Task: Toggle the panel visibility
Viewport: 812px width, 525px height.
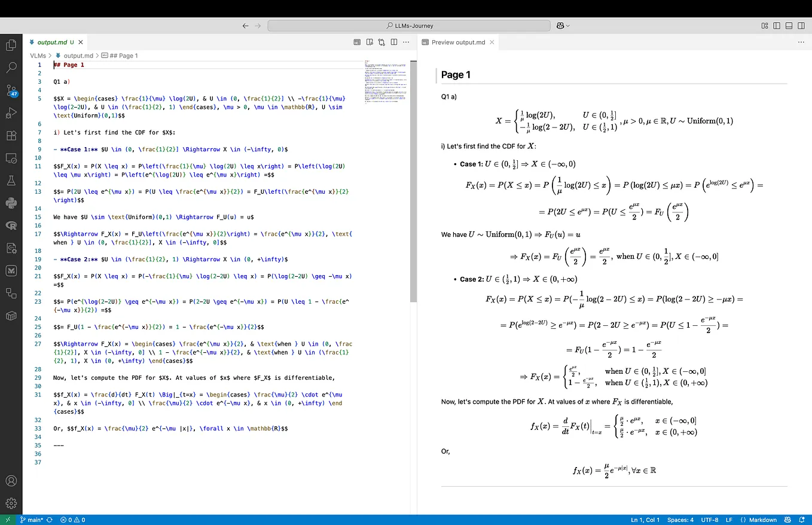Action: click(789, 26)
